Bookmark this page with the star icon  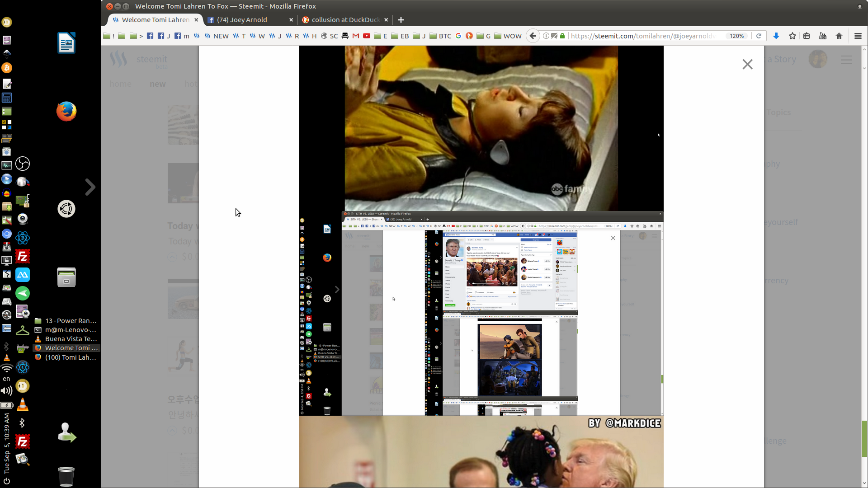[793, 36]
